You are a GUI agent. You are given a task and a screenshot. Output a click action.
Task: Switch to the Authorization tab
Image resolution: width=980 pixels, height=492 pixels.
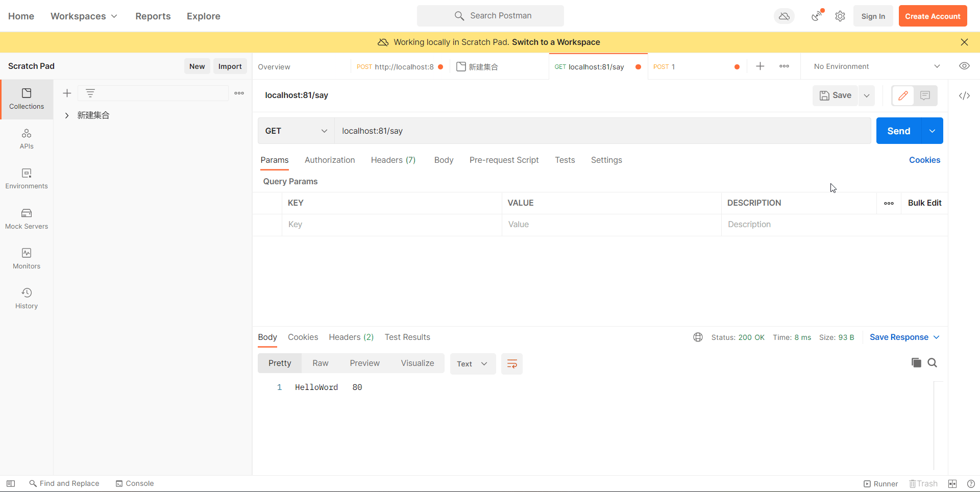coord(330,160)
